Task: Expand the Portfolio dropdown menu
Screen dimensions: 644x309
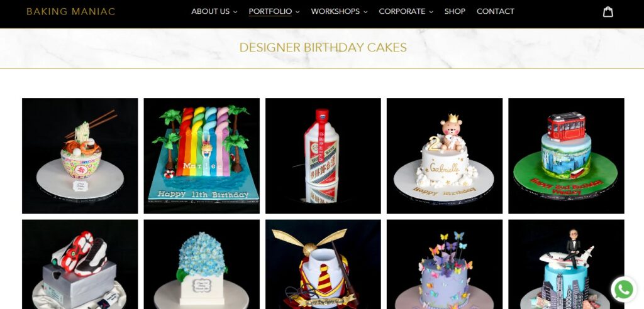Action: tap(274, 11)
